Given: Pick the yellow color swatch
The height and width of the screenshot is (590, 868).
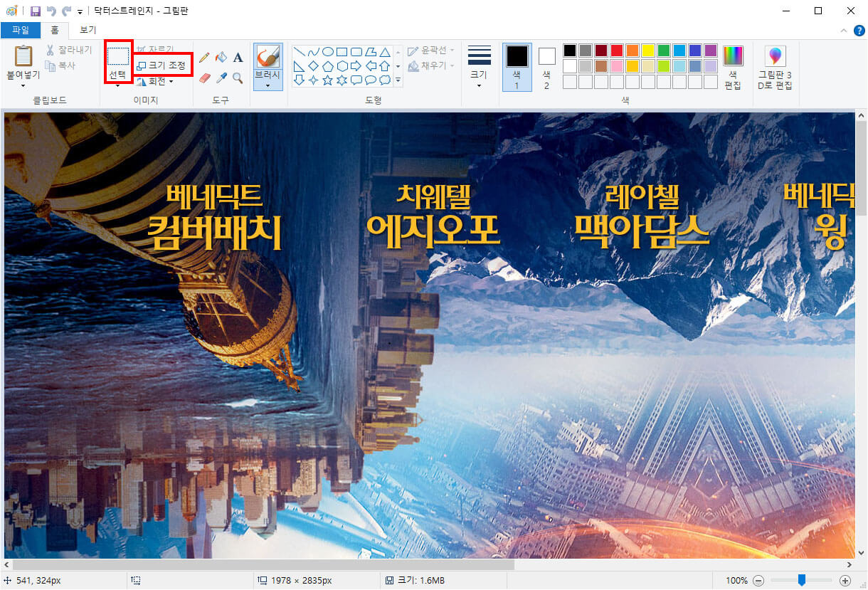Looking at the screenshot, I should coord(648,51).
